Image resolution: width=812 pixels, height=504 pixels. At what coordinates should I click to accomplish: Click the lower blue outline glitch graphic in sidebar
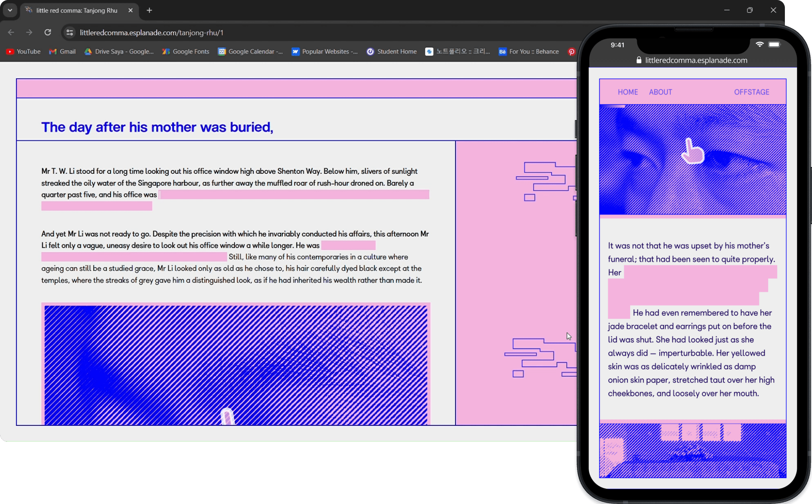540,358
